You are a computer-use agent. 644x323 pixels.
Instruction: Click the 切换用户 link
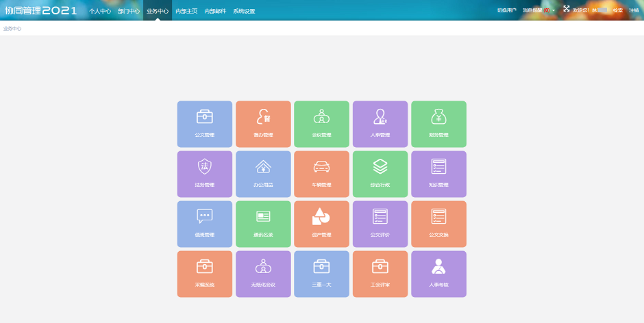click(x=507, y=11)
